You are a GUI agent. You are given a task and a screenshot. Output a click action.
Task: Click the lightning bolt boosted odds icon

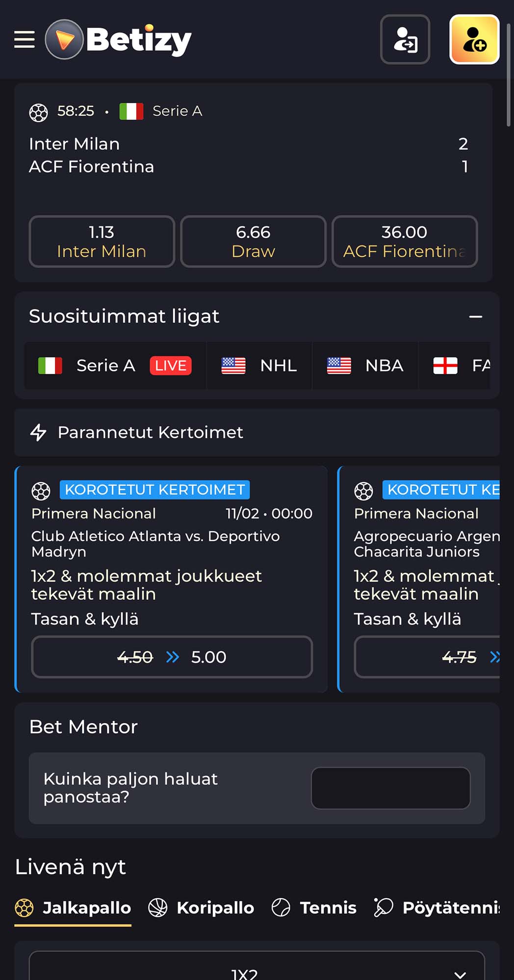tap(38, 433)
